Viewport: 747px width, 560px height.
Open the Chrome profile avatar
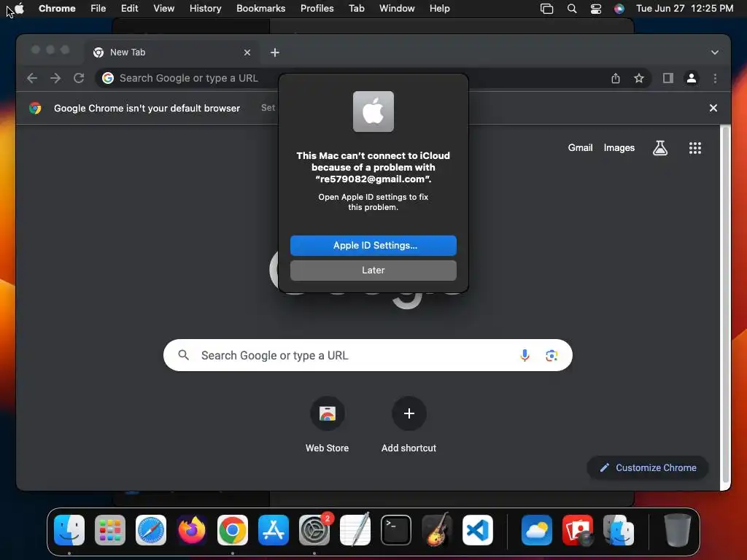tap(692, 78)
